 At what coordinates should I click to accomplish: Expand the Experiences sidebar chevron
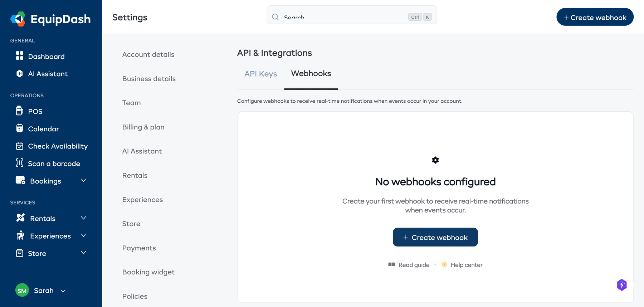pos(83,235)
